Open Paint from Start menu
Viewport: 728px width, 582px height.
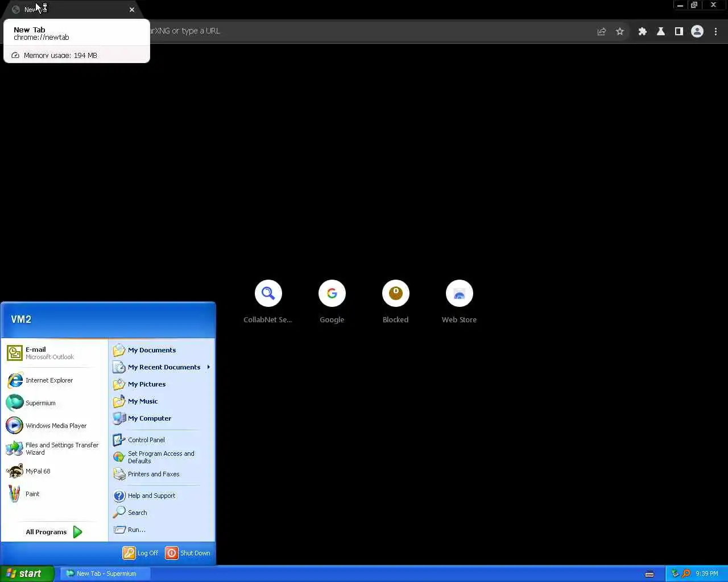(55, 494)
